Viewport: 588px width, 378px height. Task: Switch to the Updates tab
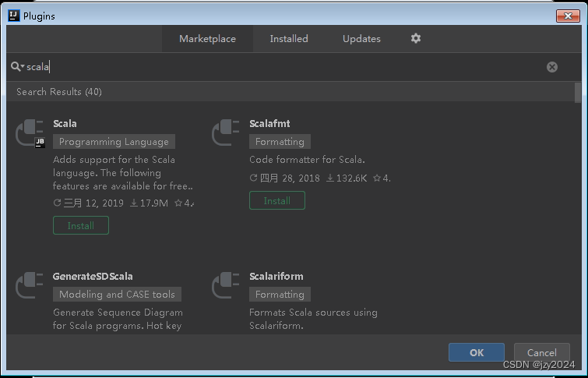point(361,39)
